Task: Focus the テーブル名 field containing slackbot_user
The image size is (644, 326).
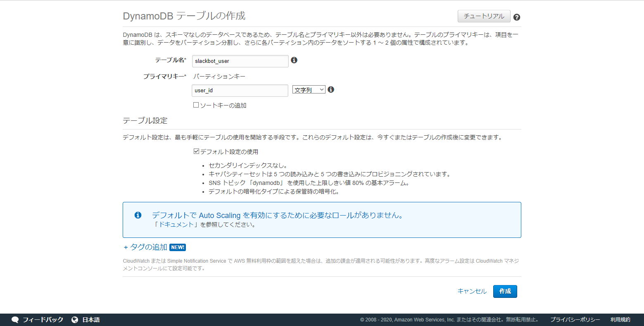Action: [x=240, y=61]
